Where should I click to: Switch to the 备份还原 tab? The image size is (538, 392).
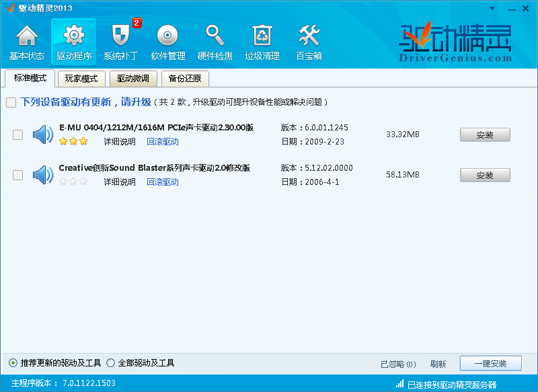pos(185,79)
